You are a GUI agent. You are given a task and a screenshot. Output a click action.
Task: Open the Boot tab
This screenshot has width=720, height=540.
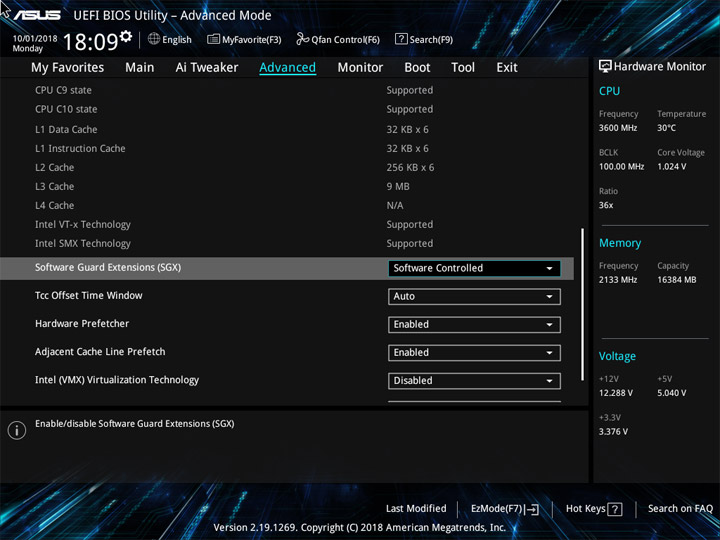pyautogui.click(x=417, y=68)
